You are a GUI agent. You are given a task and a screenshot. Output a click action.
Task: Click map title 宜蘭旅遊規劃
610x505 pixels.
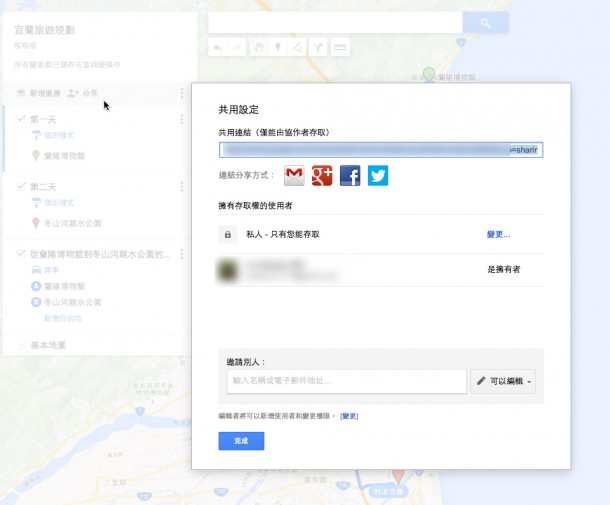tap(44, 30)
